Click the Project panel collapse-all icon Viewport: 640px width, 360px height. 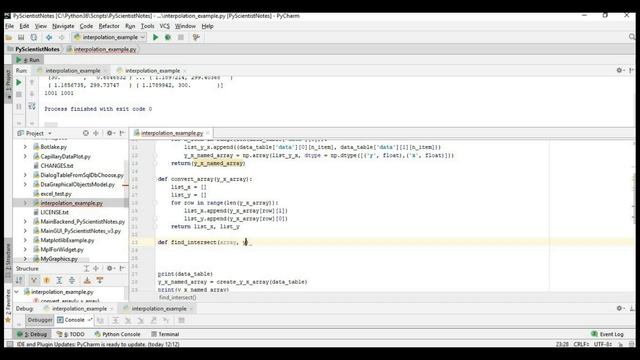(96, 133)
